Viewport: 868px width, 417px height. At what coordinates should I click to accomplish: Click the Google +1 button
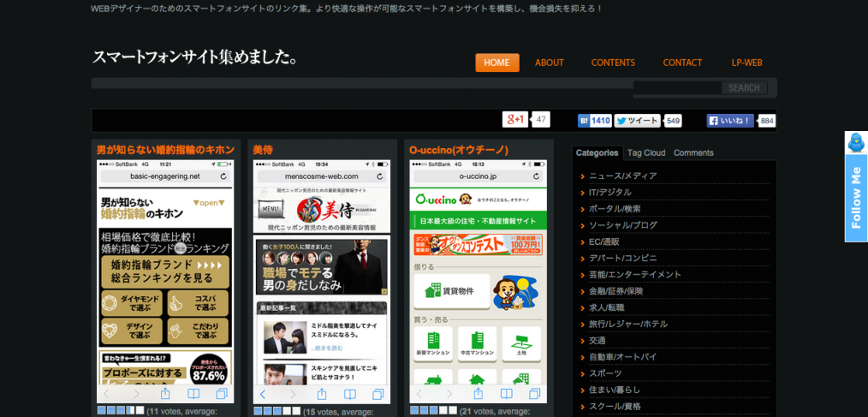tap(514, 120)
